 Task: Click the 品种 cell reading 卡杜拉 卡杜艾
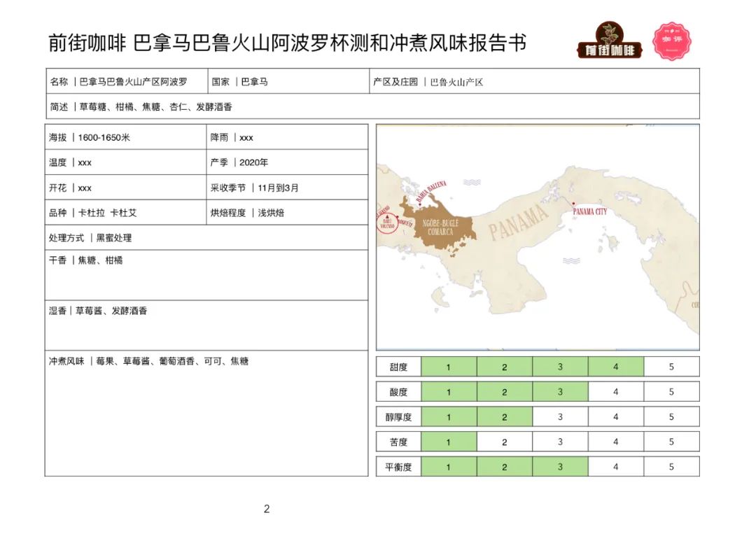click(x=126, y=213)
